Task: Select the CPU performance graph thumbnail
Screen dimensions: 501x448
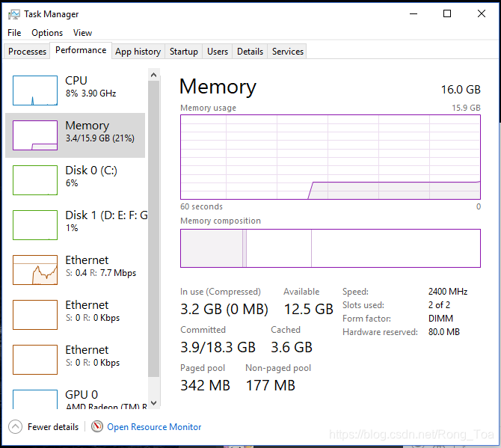Action: coord(35,90)
